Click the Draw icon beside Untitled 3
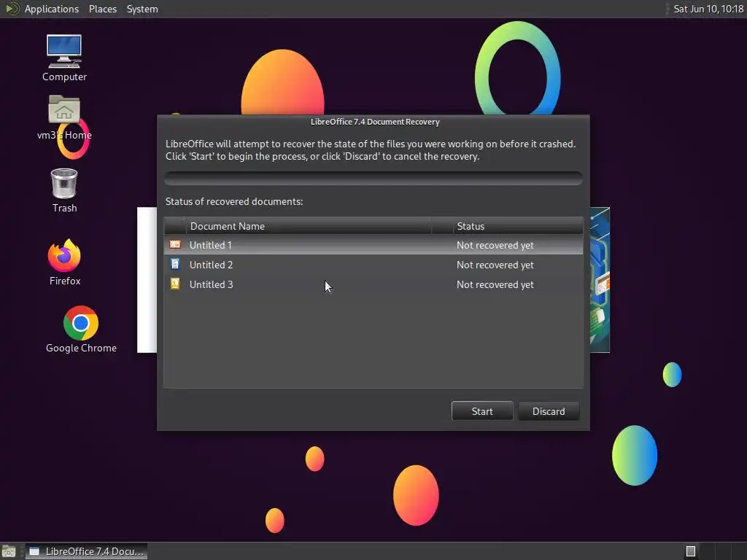This screenshot has height=560, width=747. (x=175, y=284)
